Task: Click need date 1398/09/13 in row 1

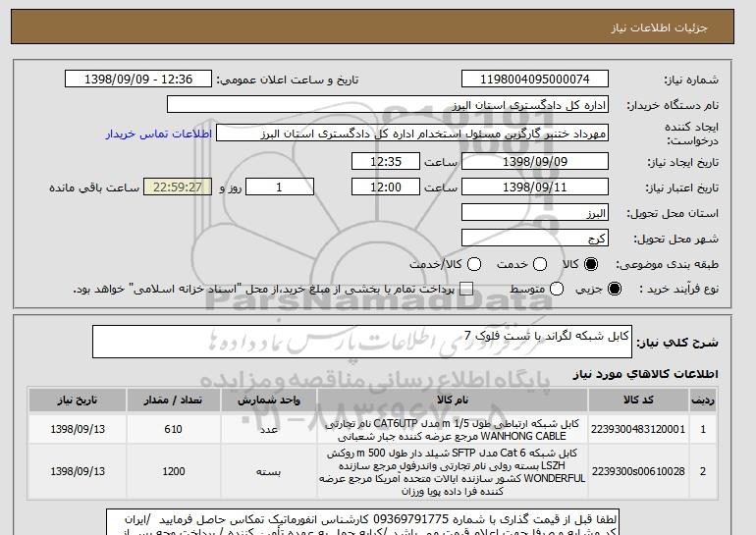Action: (x=78, y=429)
